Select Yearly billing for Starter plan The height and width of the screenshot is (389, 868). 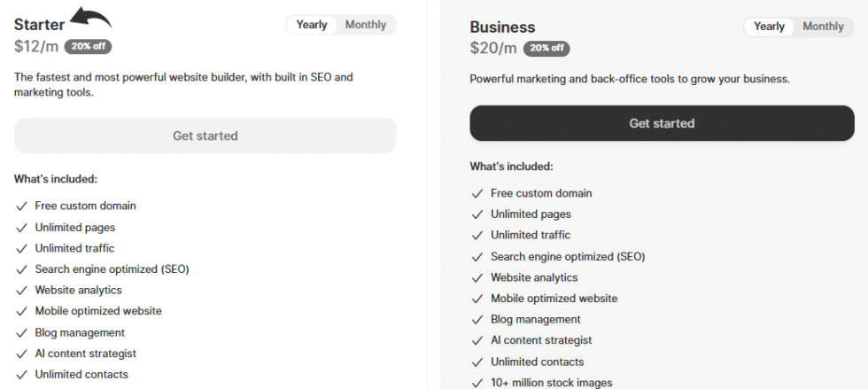[x=312, y=25]
